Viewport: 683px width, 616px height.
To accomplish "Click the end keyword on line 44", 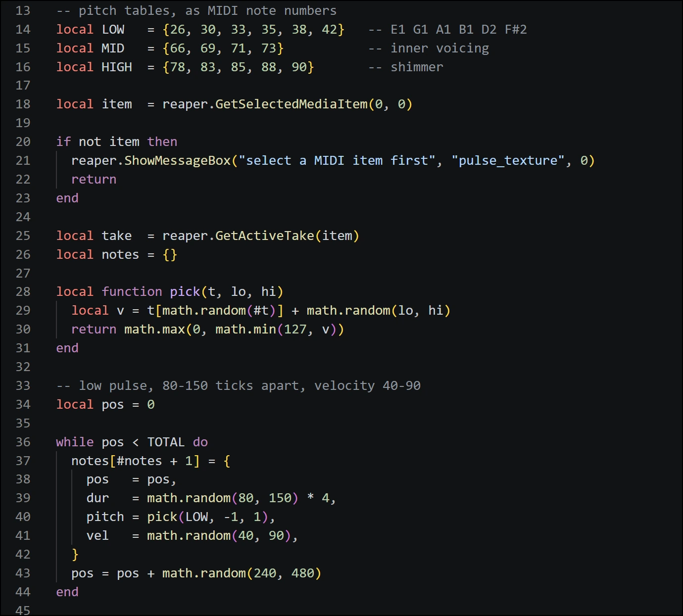I will (67, 592).
